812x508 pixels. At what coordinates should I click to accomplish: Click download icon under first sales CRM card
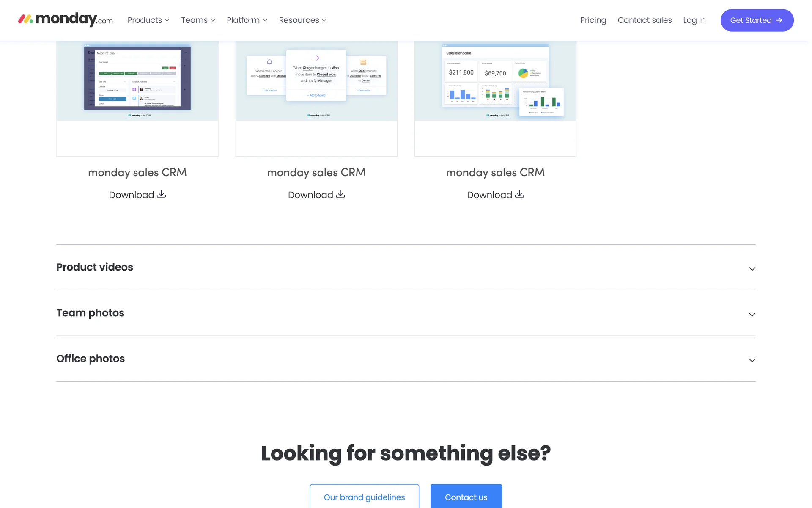pos(161,194)
